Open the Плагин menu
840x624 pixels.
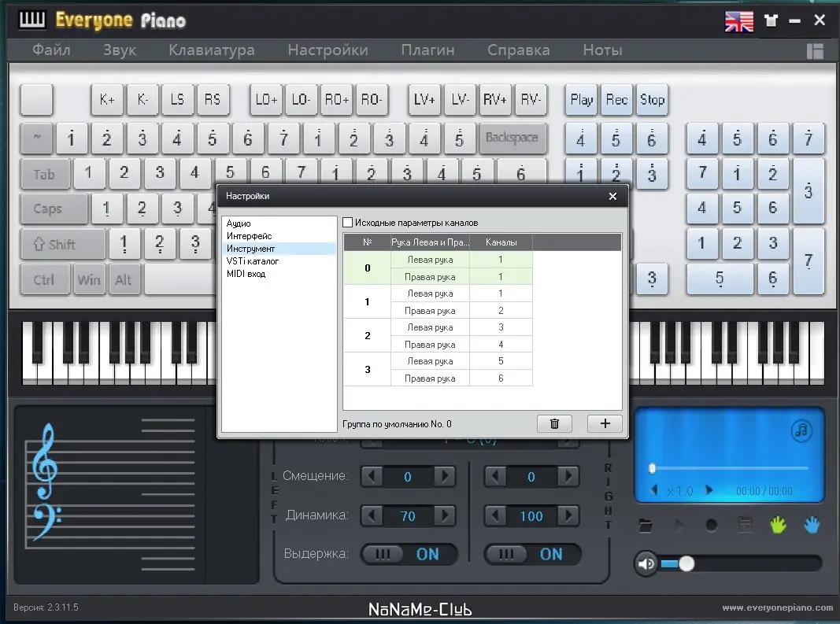click(x=427, y=50)
